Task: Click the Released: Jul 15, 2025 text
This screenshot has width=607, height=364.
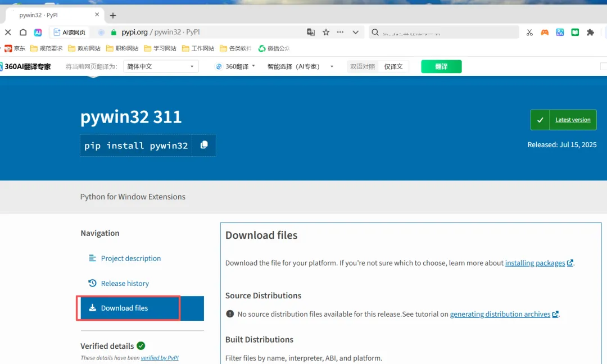Action: (561, 145)
